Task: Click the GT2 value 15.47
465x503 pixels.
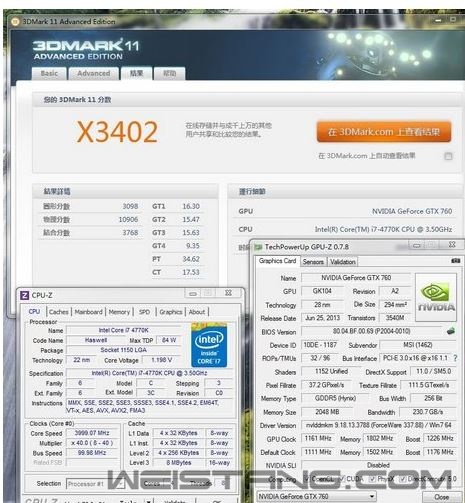Action: click(x=191, y=220)
